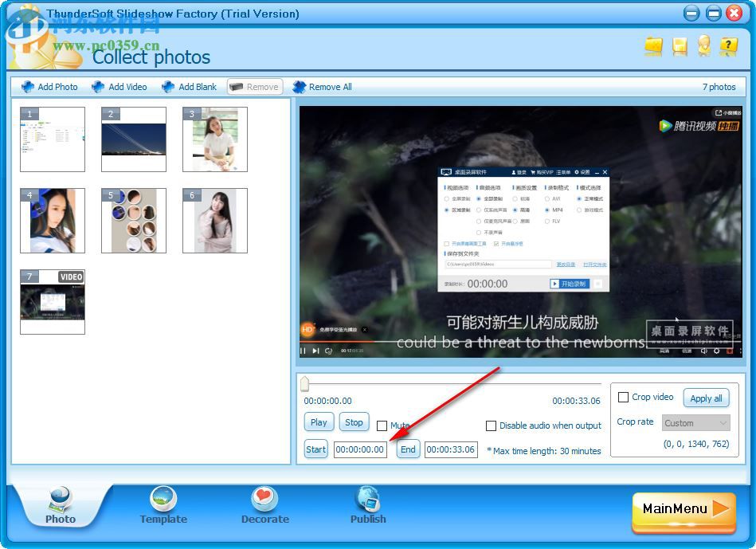Open Help via the question mark icon
756x549 pixels.
click(x=729, y=47)
